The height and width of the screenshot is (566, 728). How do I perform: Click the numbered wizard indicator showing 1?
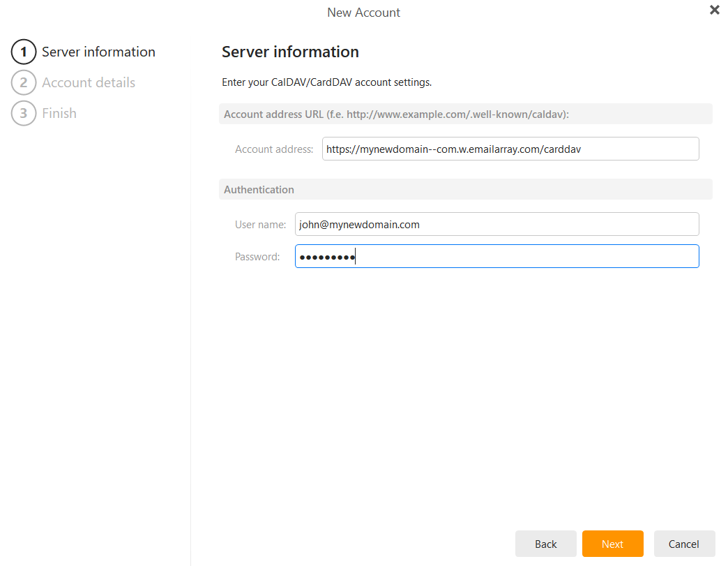click(24, 52)
